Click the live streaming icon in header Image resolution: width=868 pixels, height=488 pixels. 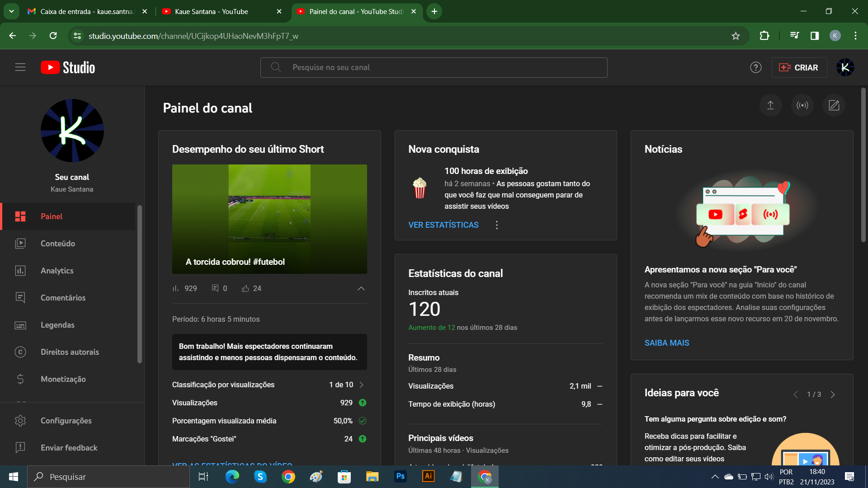click(802, 106)
